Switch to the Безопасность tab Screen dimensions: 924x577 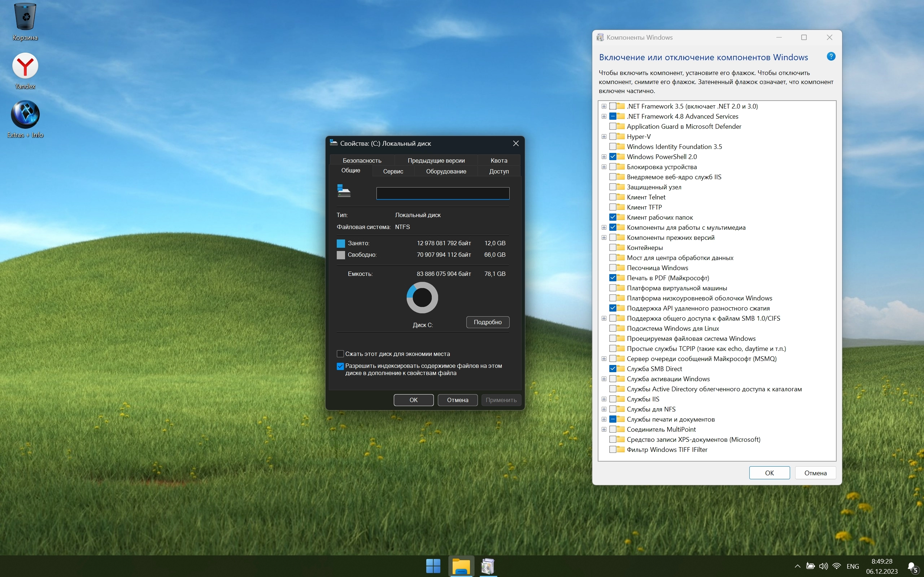click(x=362, y=161)
